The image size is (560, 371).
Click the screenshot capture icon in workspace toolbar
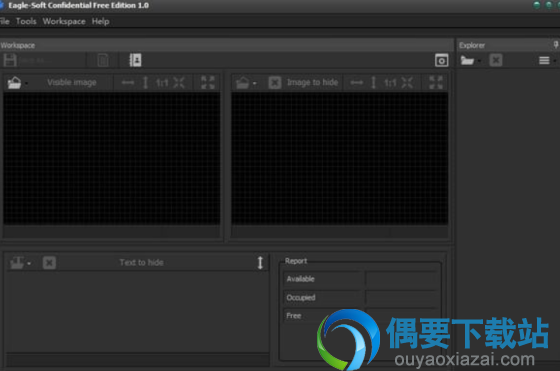coord(441,60)
